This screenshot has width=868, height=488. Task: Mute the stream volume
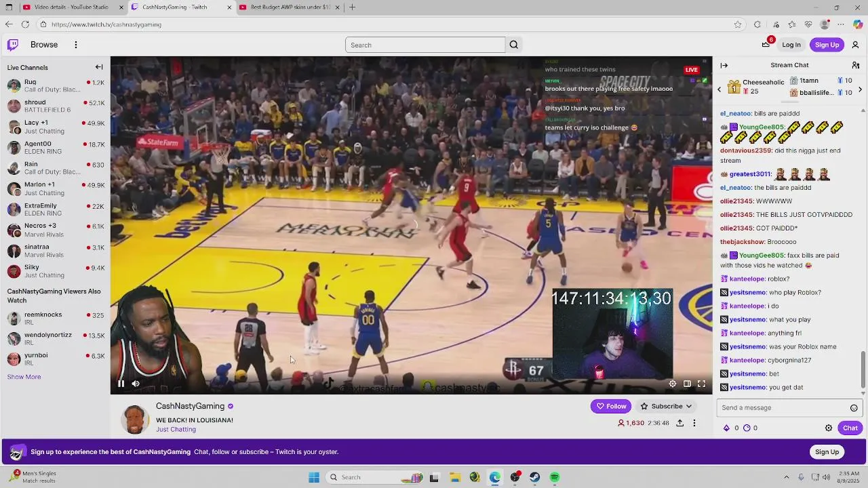[136, 384]
